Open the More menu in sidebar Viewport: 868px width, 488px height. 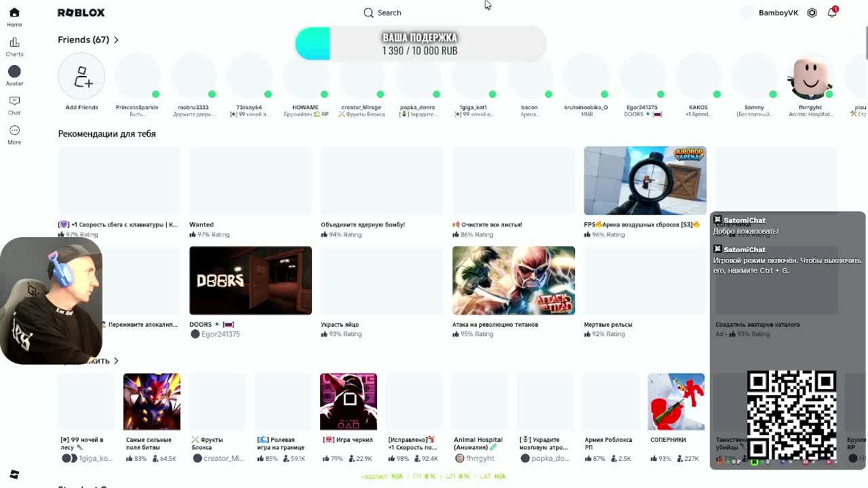[x=14, y=135]
